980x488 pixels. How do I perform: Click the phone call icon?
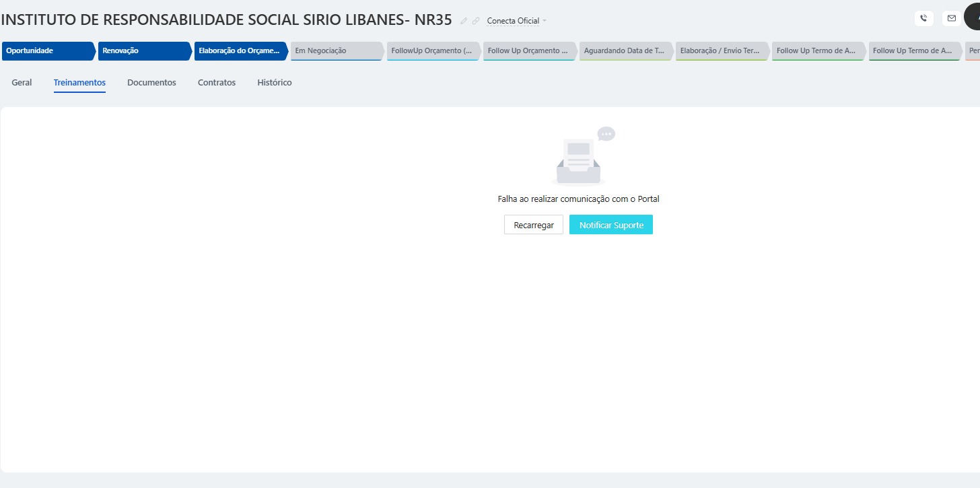pyautogui.click(x=923, y=18)
